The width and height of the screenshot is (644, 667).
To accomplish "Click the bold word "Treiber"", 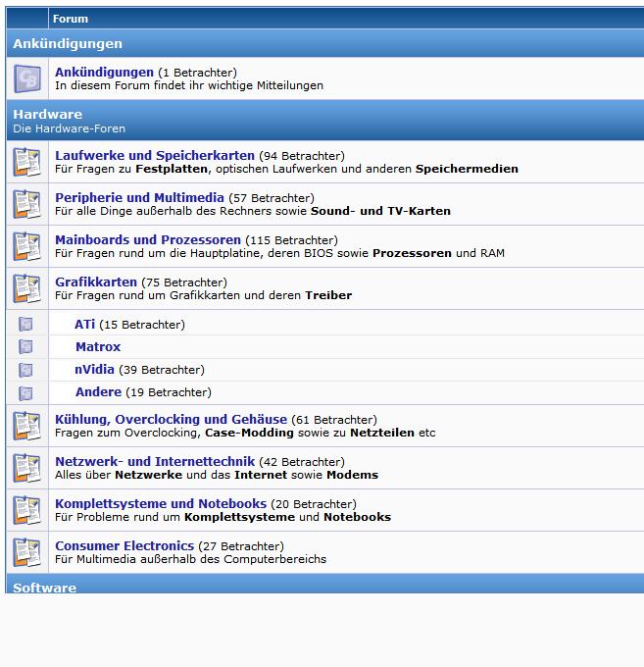I will point(328,295).
